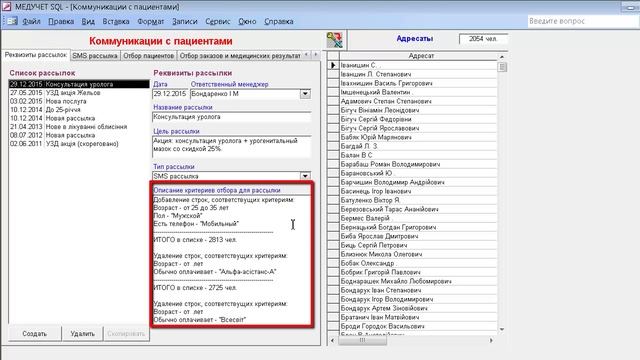This screenshot has height=360, width=640.
Task: Click the Введите вопрос help box
Action: 583,21
